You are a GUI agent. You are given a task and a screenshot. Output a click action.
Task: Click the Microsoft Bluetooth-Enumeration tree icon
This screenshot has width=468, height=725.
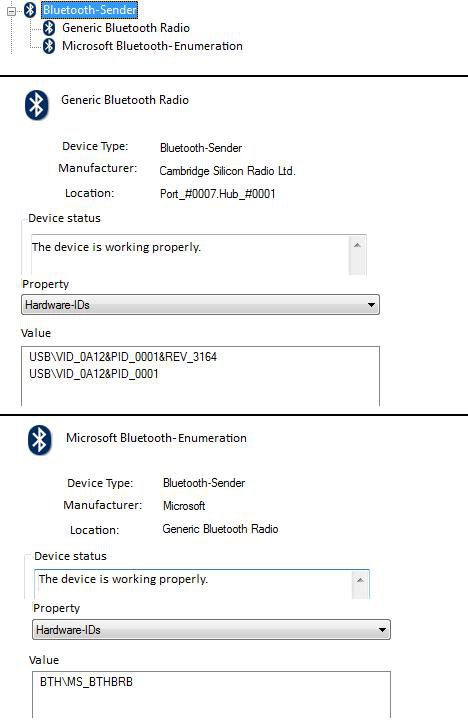click(49, 46)
